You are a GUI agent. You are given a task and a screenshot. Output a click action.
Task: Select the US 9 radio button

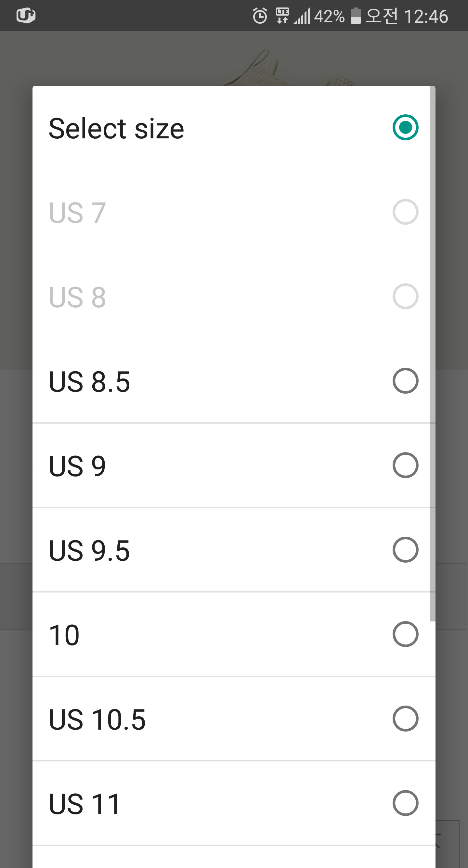[405, 465]
